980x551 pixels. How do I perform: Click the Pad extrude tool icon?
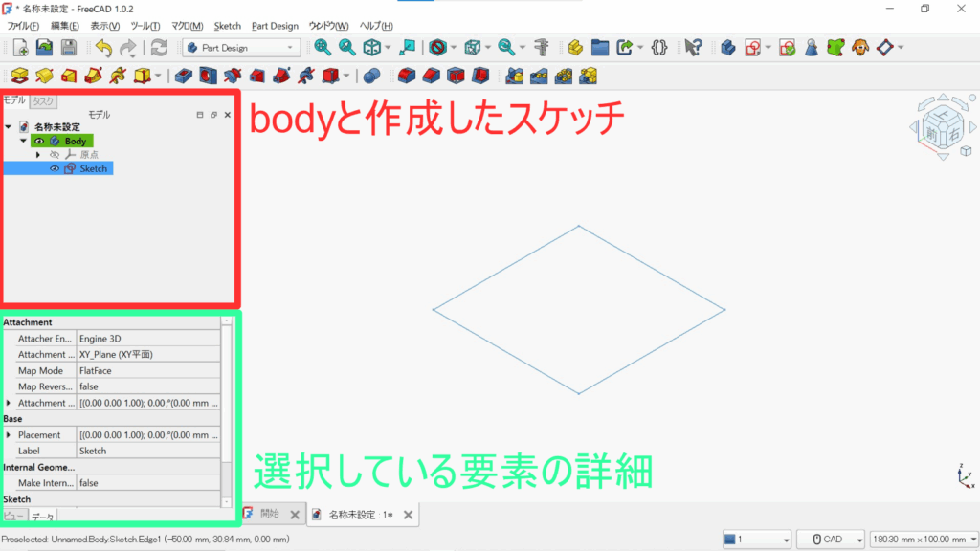click(x=20, y=75)
